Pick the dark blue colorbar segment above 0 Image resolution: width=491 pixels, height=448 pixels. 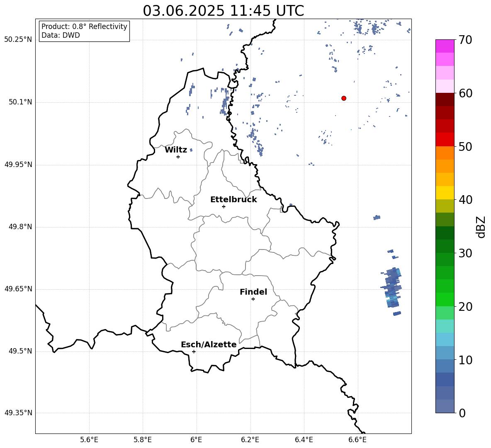(445, 380)
